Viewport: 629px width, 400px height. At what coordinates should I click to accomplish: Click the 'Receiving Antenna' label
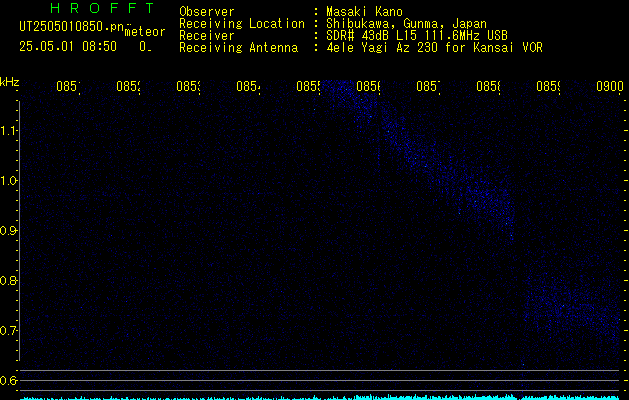(238, 48)
